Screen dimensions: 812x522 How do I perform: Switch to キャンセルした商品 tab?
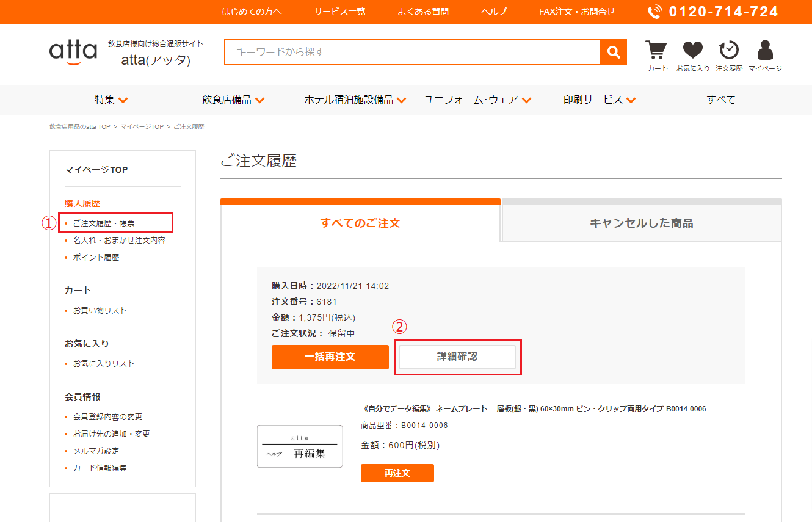(x=641, y=223)
